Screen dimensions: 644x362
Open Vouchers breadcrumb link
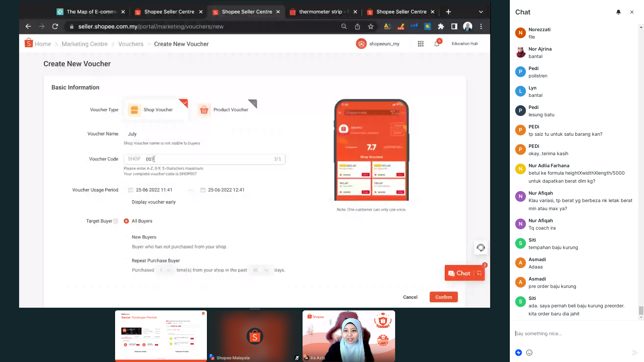point(131,44)
